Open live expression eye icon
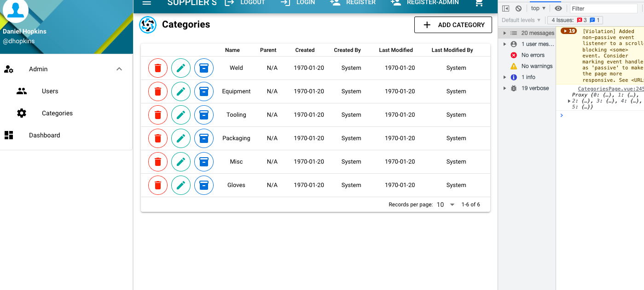The height and width of the screenshot is (290, 644). [x=558, y=8]
